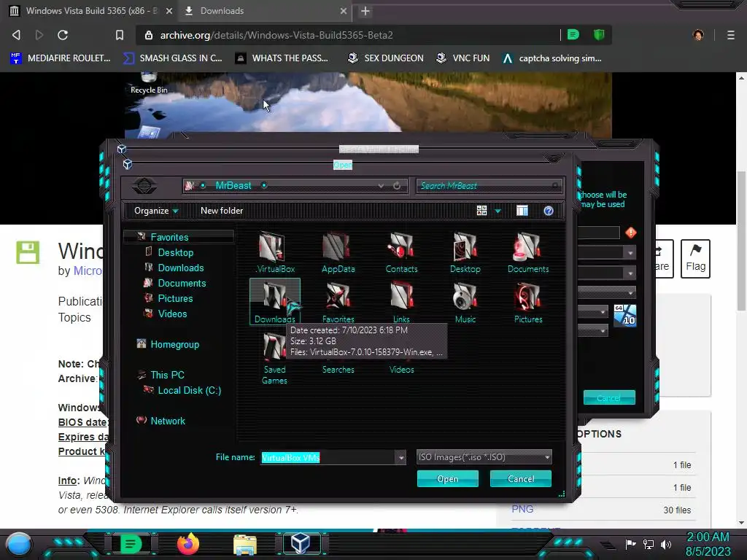Image resolution: width=747 pixels, height=560 pixels.
Task: Click the help question mark icon
Action: [549, 211]
